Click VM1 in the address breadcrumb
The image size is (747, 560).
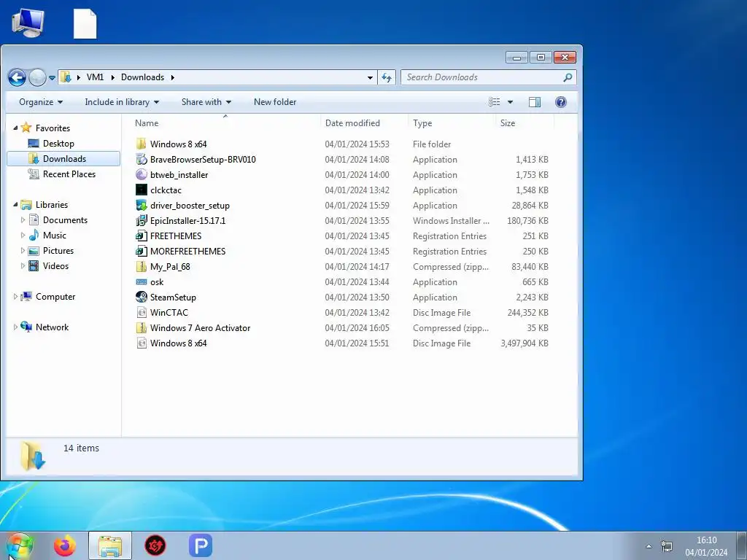coord(95,77)
